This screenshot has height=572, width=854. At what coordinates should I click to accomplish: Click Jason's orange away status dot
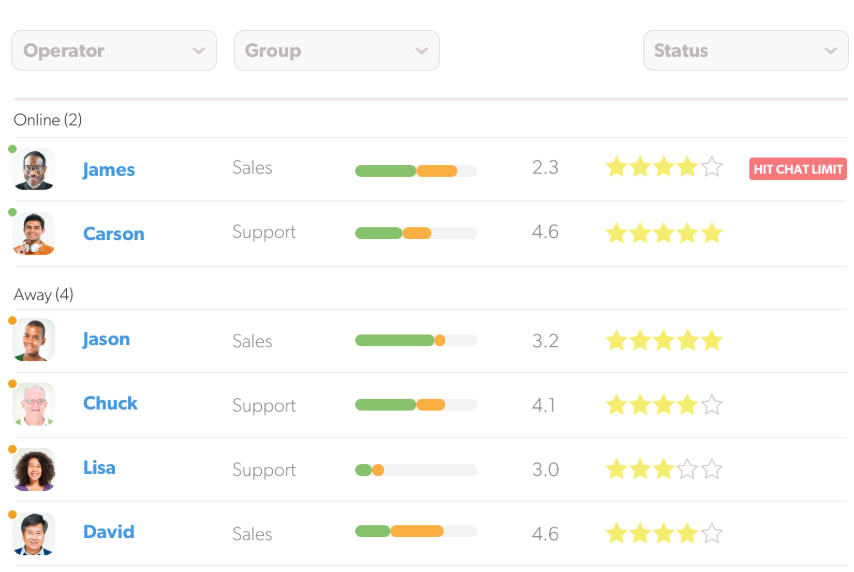(x=13, y=320)
